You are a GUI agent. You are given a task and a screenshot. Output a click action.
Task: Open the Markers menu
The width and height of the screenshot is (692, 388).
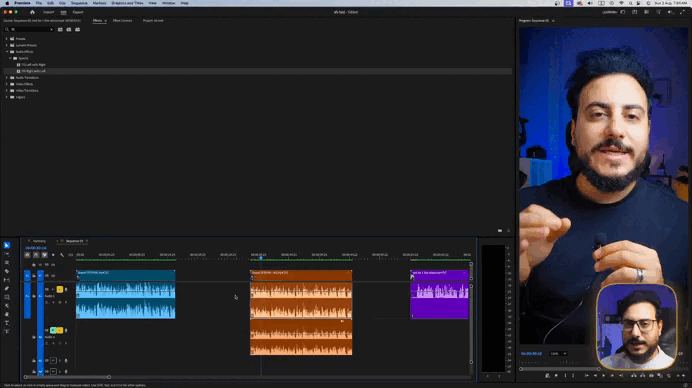point(99,3)
